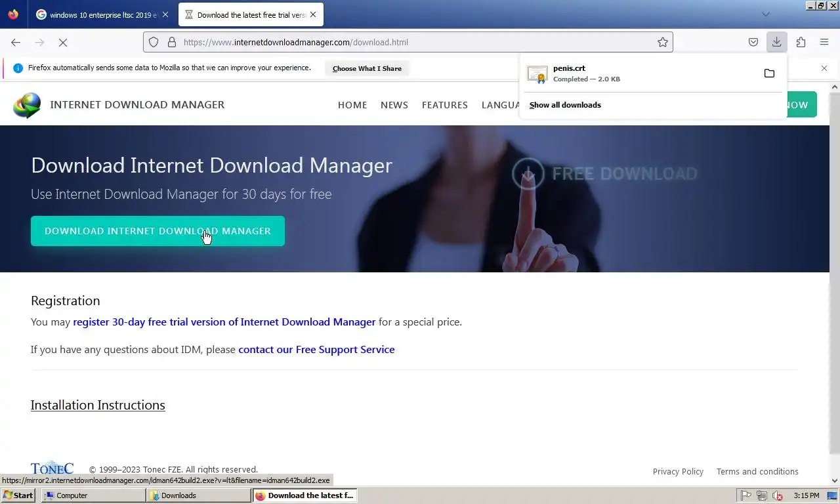Image resolution: width=840 pixels, height=504 pixels.
Task: Open the contact our Free Support Service link
Action: tap(316, 350)
